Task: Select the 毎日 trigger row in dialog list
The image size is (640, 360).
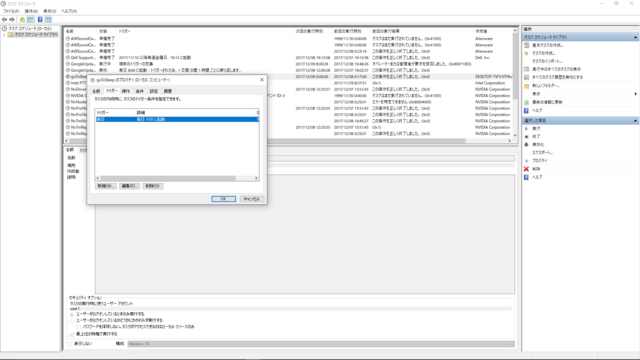Action: click(x=177, y=119)
